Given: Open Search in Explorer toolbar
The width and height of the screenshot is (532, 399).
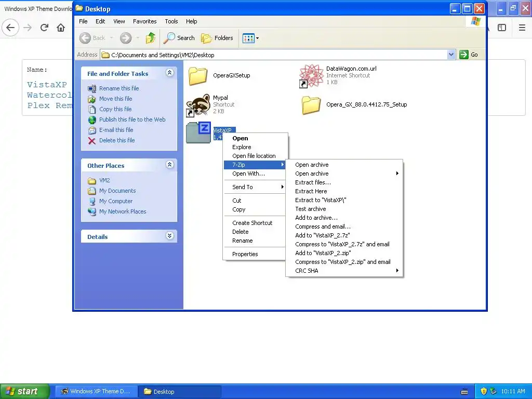Looking at the screenshot, I should tap(179, 38).
